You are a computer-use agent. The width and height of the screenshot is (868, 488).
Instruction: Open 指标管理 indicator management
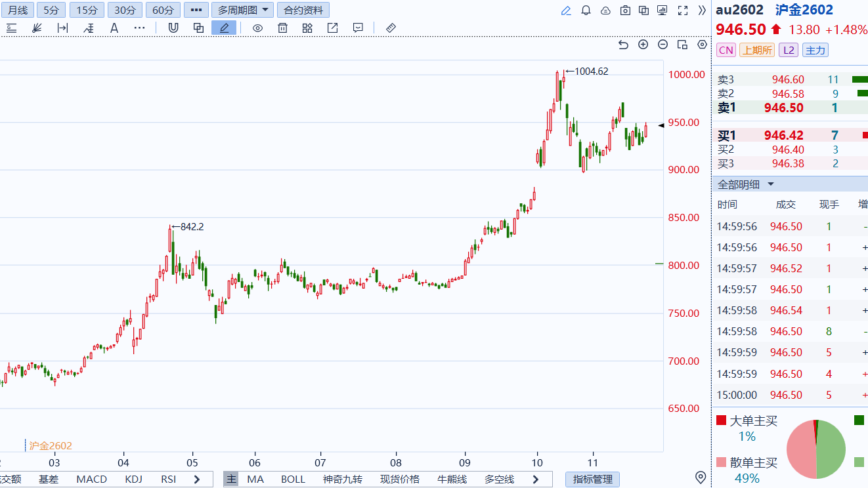click(x=592, y=479)
